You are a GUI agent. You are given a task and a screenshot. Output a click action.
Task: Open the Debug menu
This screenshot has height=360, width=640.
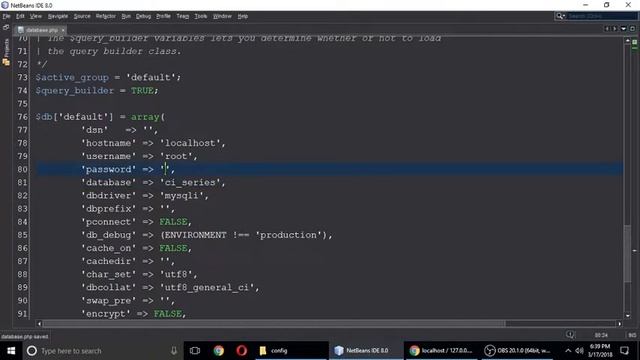point(143,16)
